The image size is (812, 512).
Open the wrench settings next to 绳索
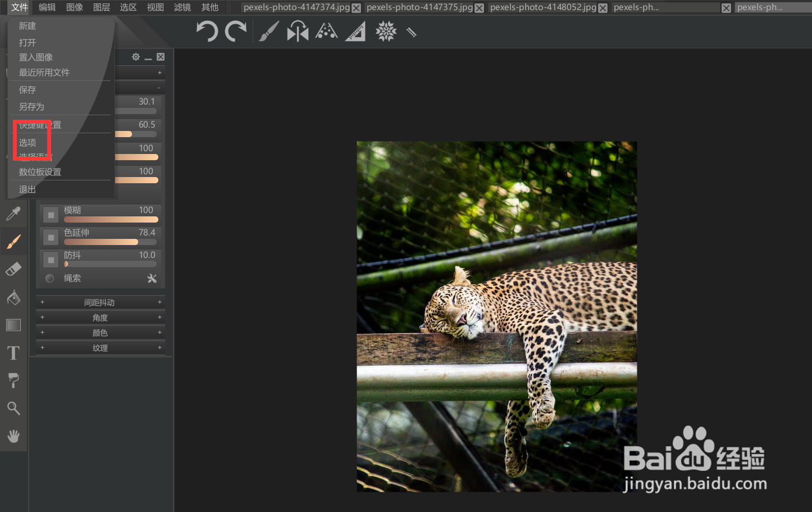[x=152, y=278]
